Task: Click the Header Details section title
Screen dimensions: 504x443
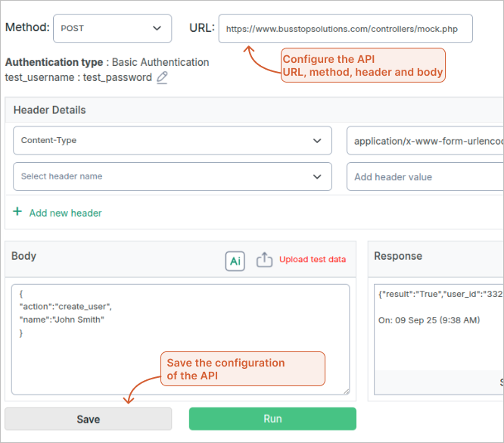Action: pos(50,110)
